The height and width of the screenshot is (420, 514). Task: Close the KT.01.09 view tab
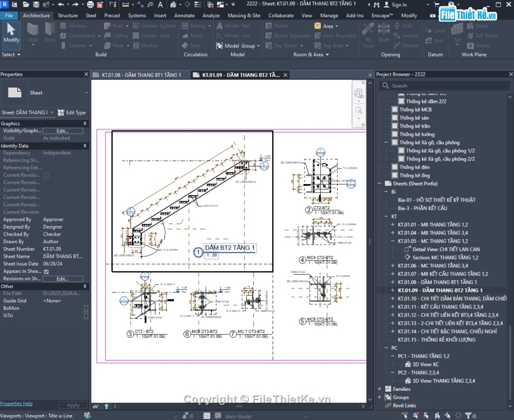click(x=286, y=75)
